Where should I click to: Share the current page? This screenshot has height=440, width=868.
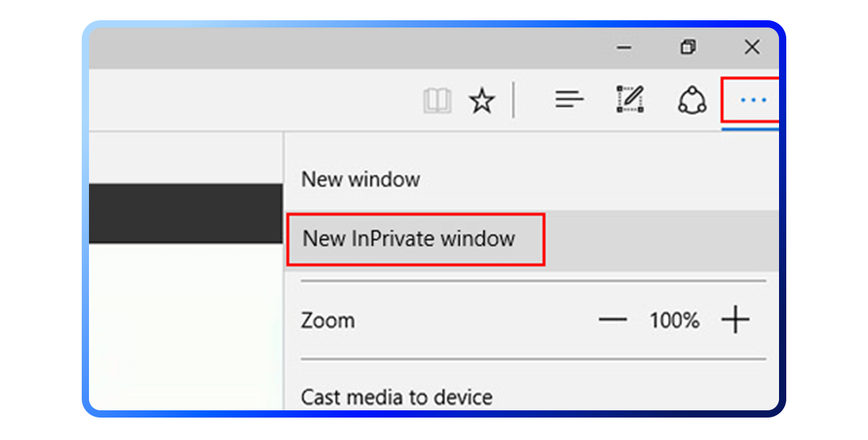point(691,100)
